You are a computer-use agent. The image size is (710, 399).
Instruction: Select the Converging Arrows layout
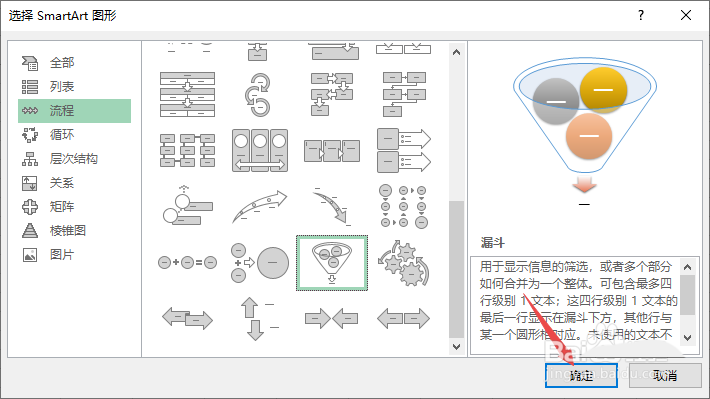point(332,318)
